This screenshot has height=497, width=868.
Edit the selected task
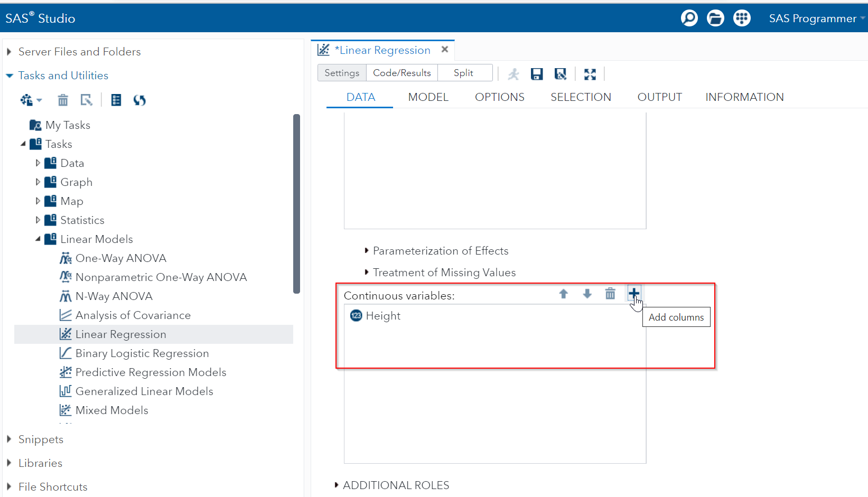pyautogui.click(x=86, y=100)
